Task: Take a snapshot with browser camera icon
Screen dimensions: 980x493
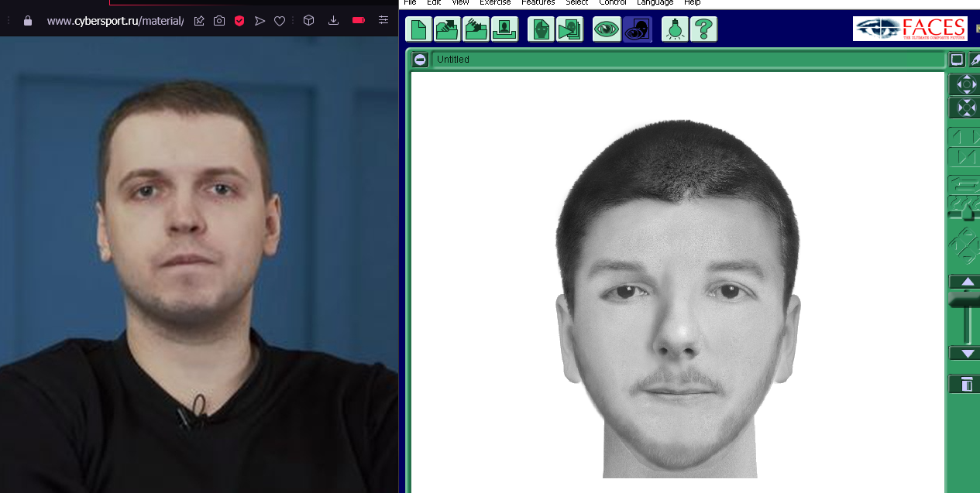Action: tap(219, 21)
